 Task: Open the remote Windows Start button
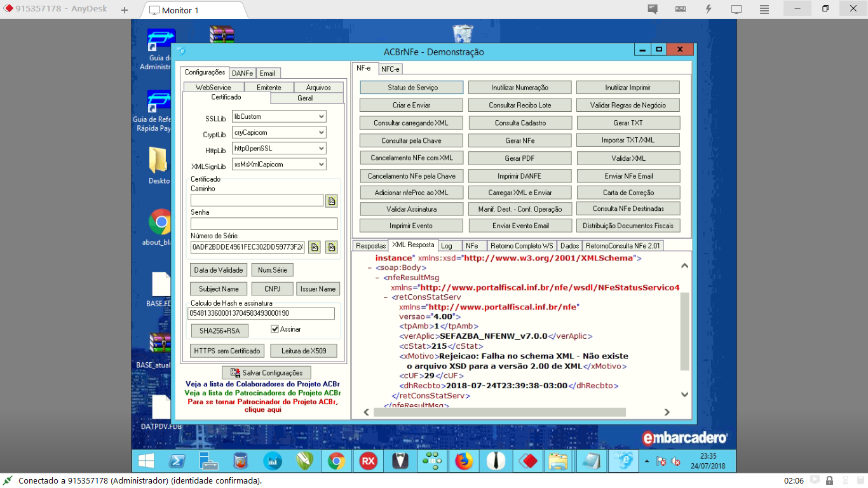[x=146, y=461]
